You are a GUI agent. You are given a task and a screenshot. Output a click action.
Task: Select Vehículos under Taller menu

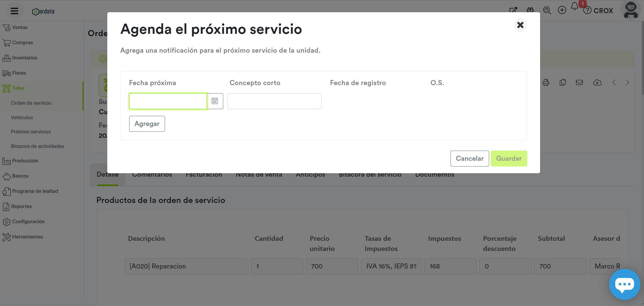(x=22, y=118)
